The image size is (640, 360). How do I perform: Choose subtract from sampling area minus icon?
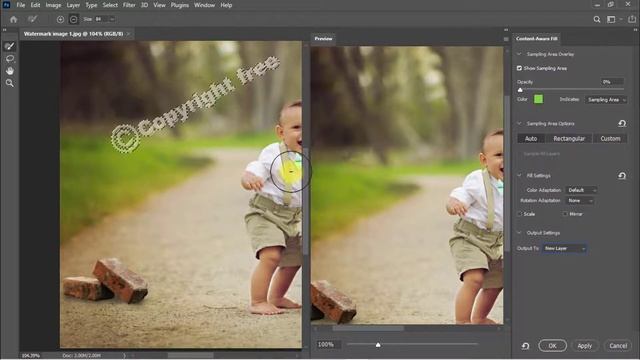pyautogui.click(x=73, y=19)
